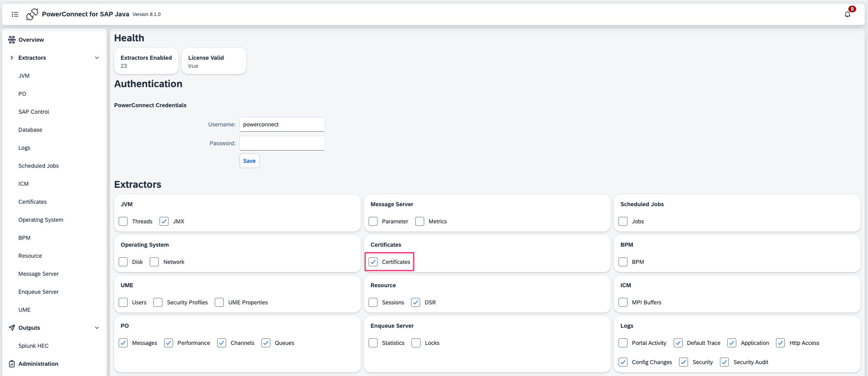Open SAP Control in sidebar
This screenshot has width=868, height=376.
coord(34,112)
